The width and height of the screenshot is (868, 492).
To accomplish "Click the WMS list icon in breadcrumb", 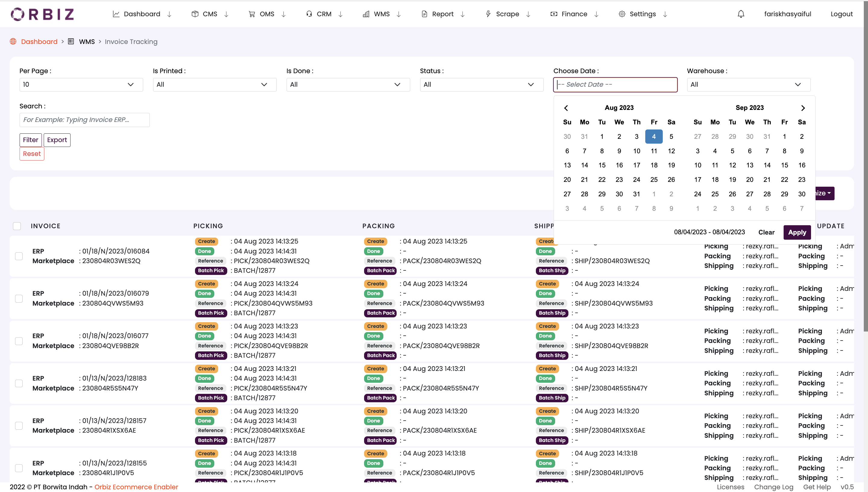I will [x=71, y=42].
